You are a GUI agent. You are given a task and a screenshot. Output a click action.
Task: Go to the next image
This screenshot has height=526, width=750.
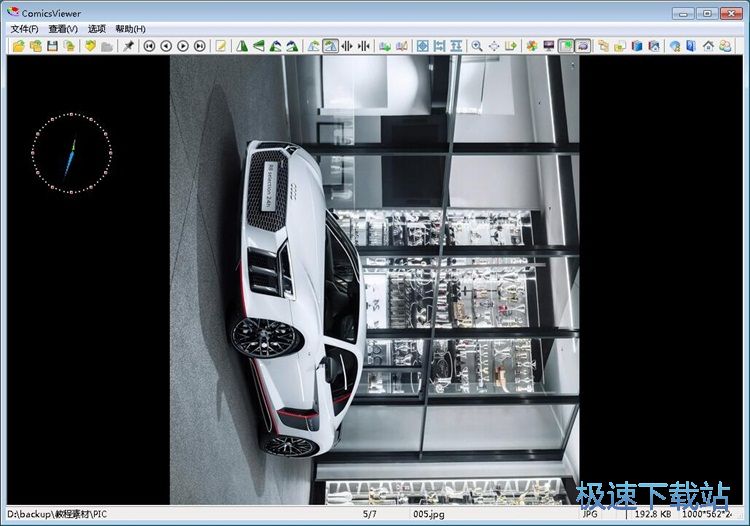tap(183, 46)
